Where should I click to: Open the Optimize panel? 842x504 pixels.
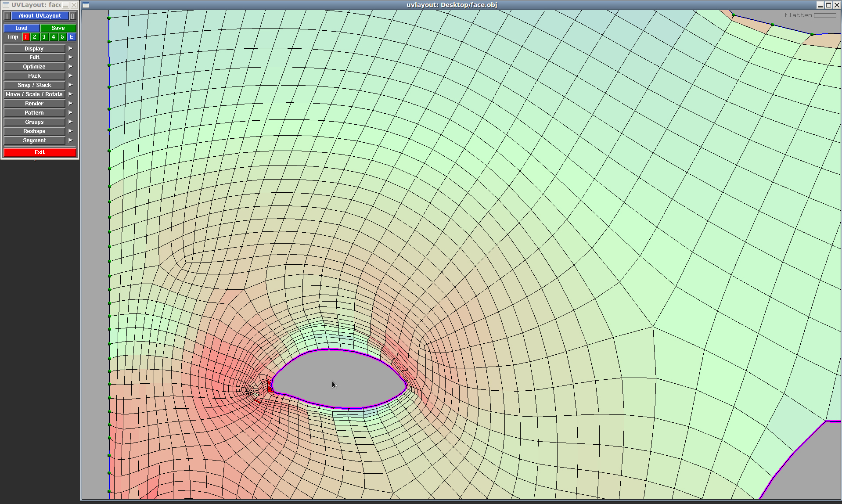[34, 67]
